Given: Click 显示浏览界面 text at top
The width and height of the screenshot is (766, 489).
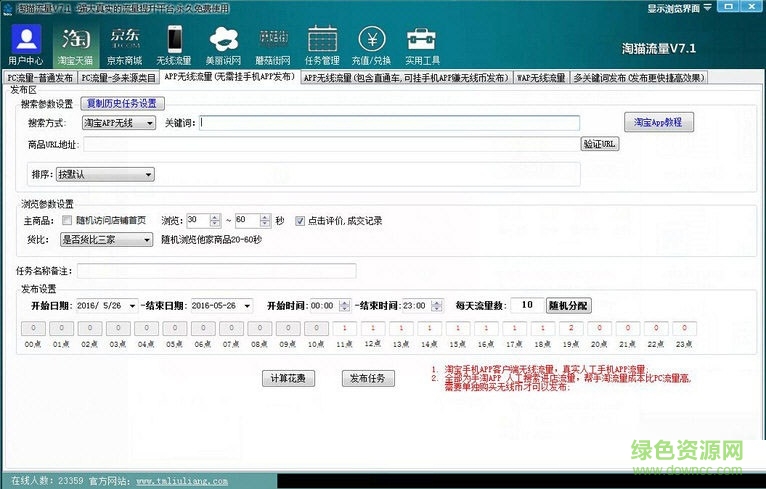Looking at the screenshot, I should point(674,8).
